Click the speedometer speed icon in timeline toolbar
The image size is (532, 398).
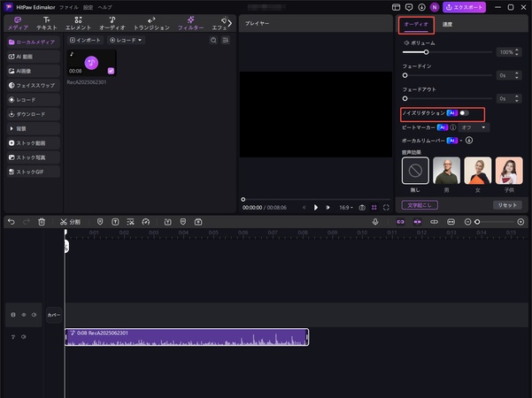click(146, 222)
